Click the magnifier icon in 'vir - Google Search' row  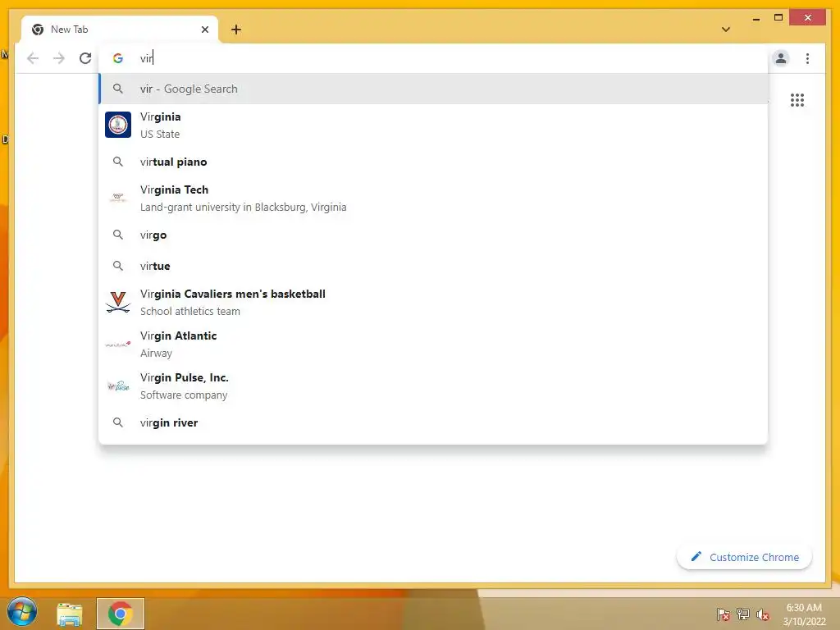(118, 89)
